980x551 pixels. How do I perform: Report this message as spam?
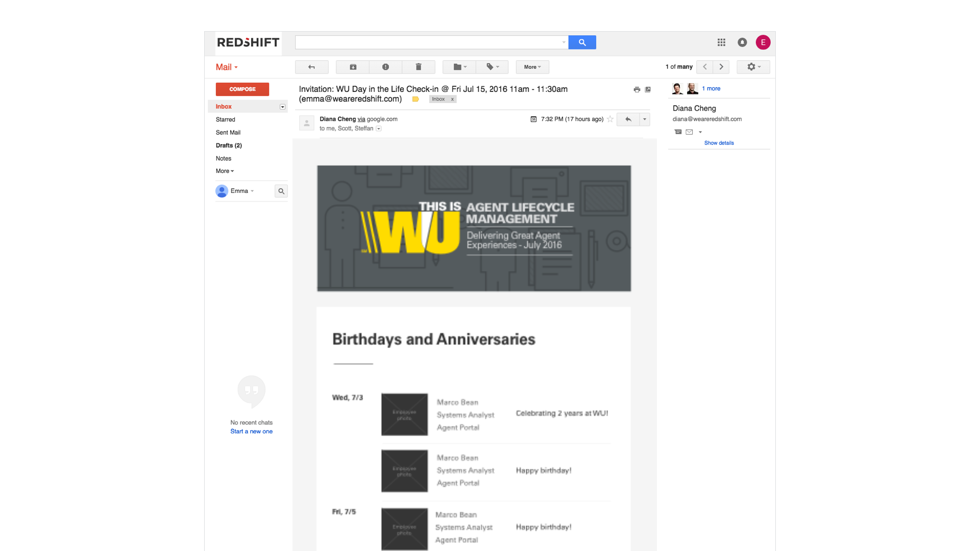point(385,67)
